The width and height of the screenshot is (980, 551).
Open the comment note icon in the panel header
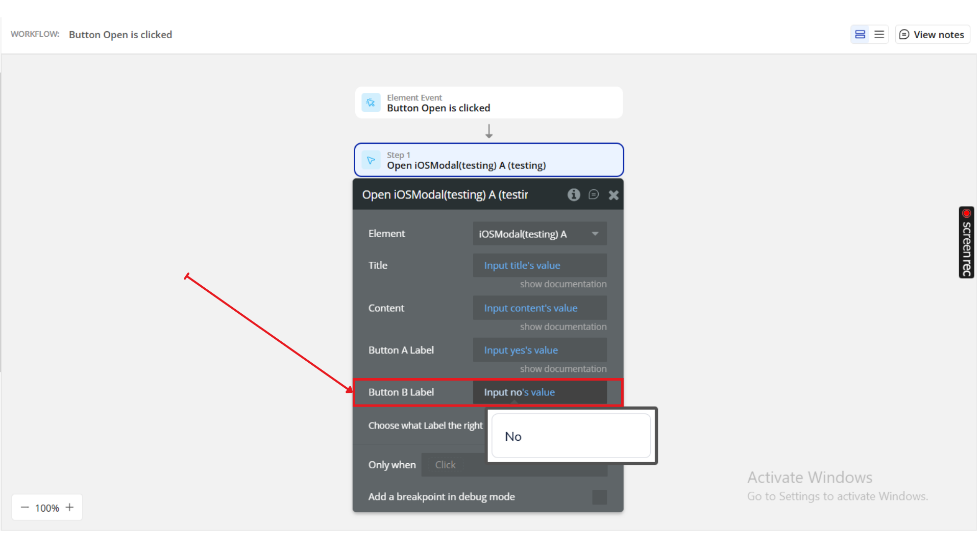click(x=593, y=194)
